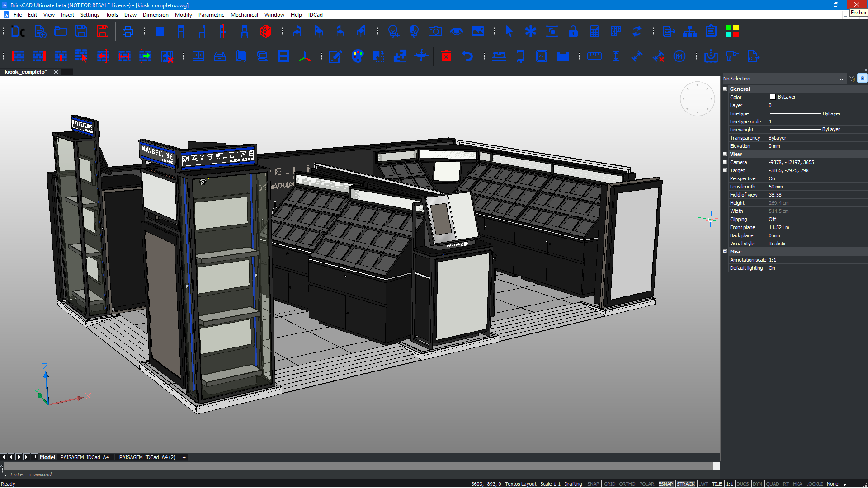This screenshot has height=488, width=868.
Task: Click the render image picture icon
Action: [x=478, y=31]
